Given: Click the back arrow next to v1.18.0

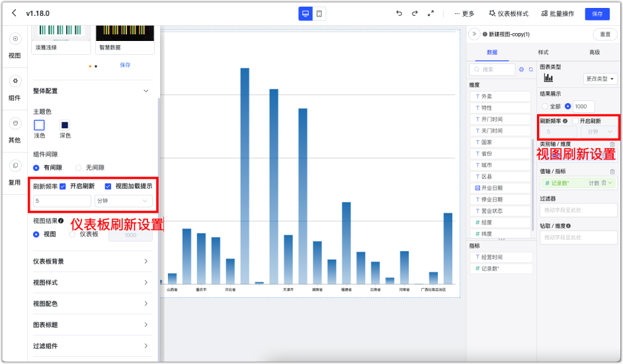Looking at the screenshot, I should tap(15, 13).
